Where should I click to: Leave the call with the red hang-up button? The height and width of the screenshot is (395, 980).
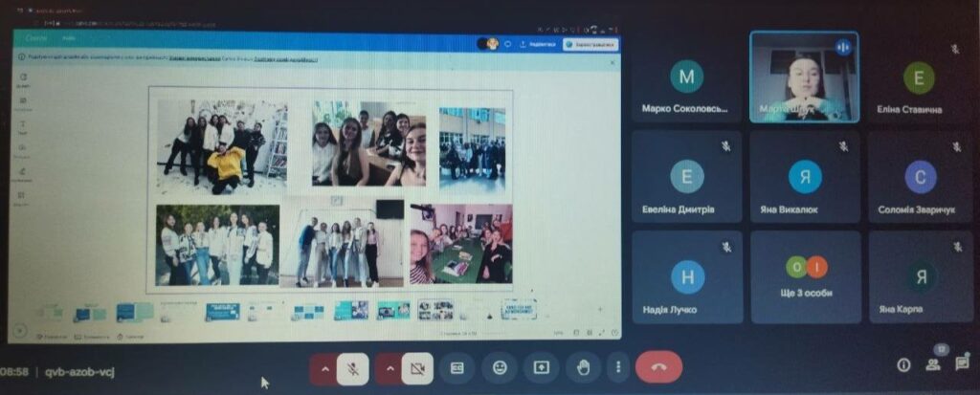[x=658, y=367]
